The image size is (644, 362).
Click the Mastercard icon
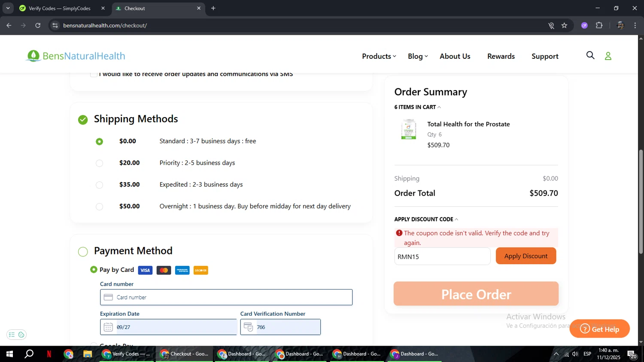point(164,270)
